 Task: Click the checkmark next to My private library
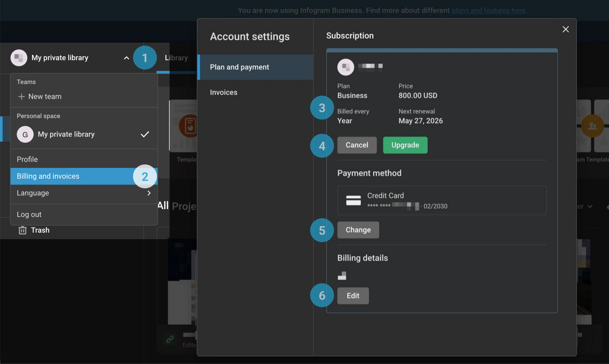(145, 134)
